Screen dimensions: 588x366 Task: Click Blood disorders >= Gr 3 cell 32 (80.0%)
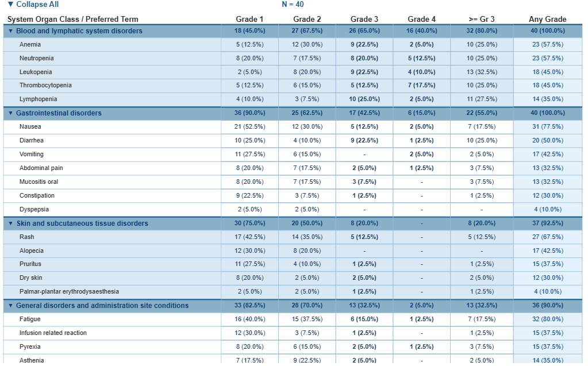pos(482,31)
